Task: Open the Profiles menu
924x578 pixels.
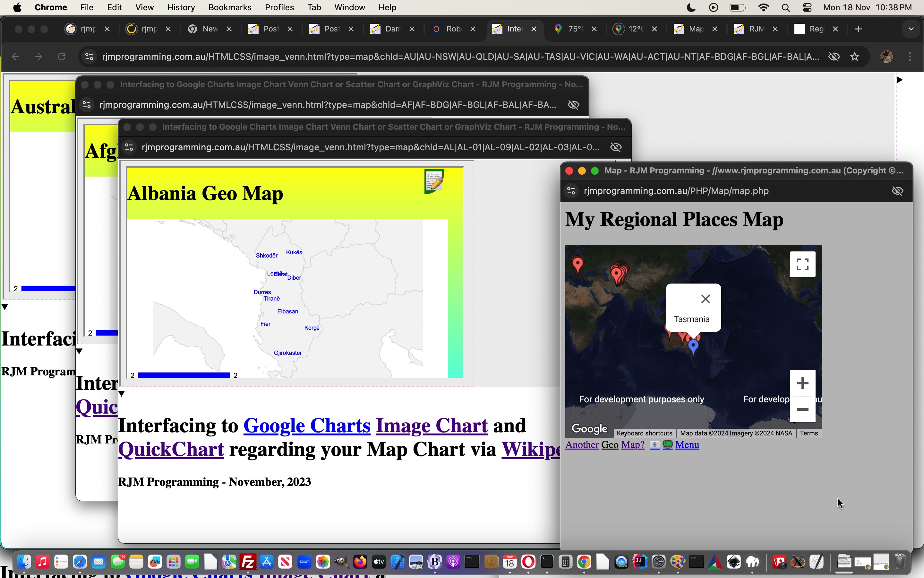Action: (x=279, y=8)
